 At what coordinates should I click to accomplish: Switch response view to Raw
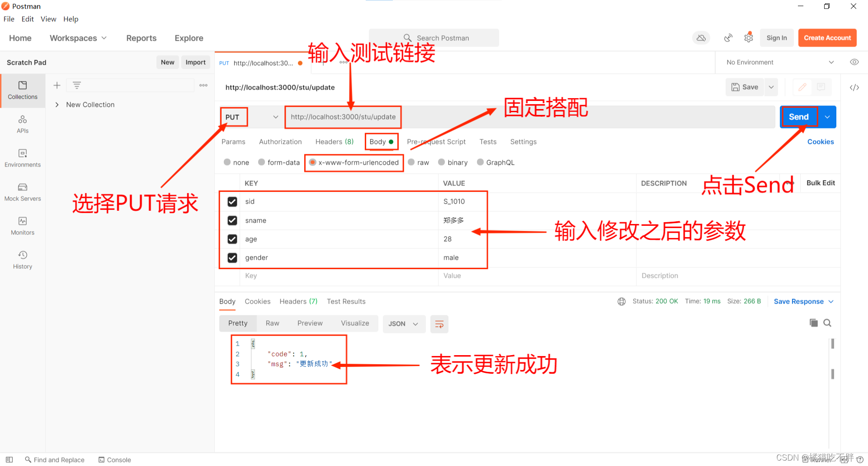tap(273, 323)
